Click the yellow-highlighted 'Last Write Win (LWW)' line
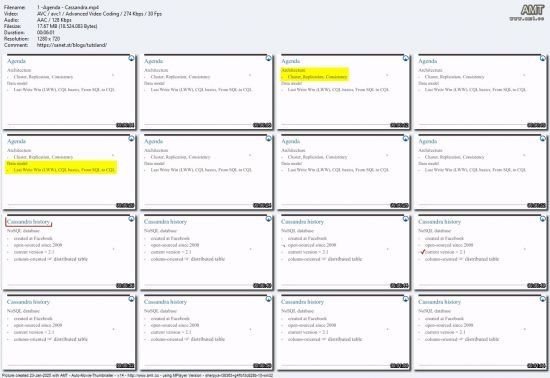Screen dimensions: 550x378 coord(64,170)
